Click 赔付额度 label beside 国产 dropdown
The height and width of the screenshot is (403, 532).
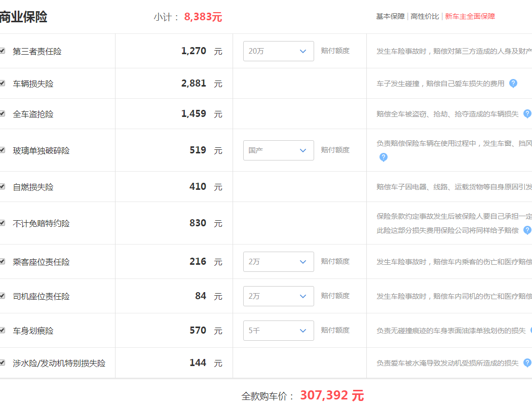(x=335, y=150)
